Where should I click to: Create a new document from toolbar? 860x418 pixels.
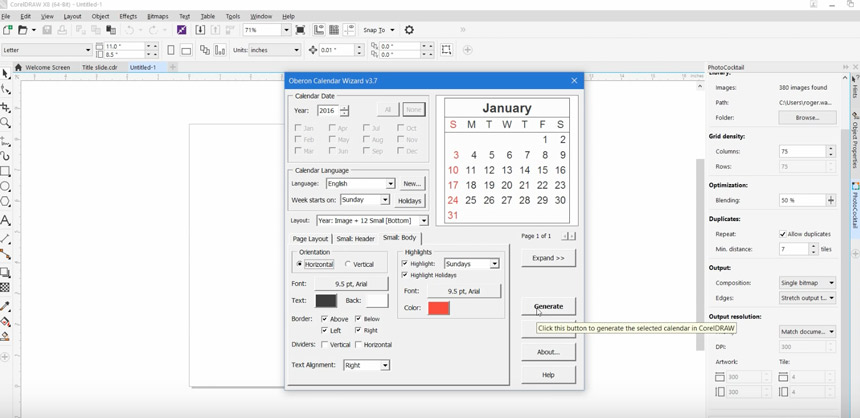[8, 30]
